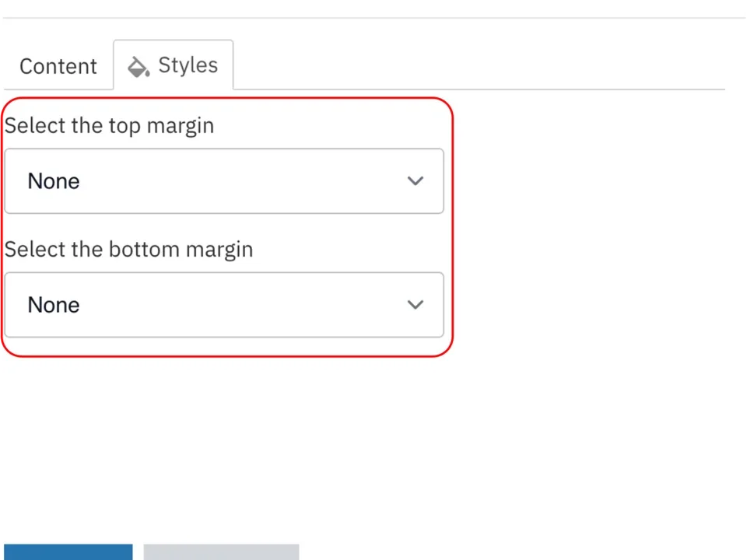Click the chevron arrow of bottom margin select
This screenshot has height=560, width=747.
(x=416, y=305)
